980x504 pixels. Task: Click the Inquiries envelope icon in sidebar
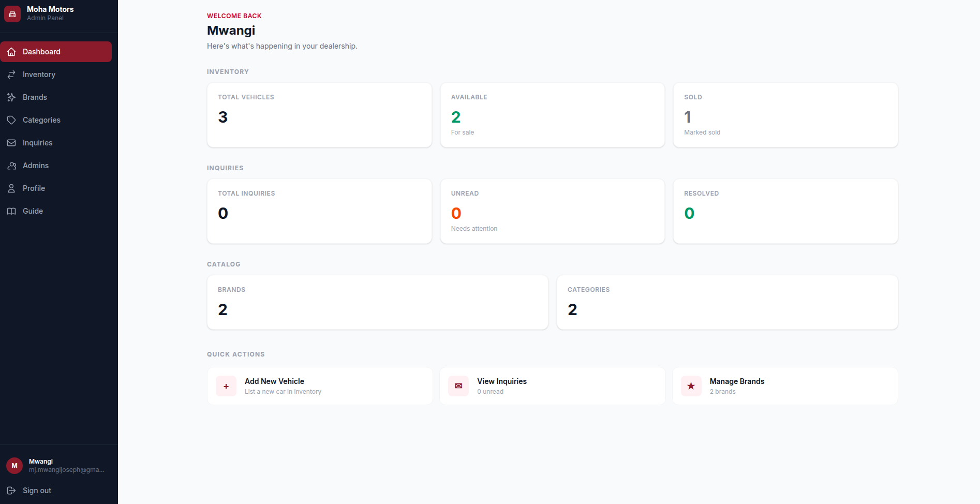tap(11, 143)
